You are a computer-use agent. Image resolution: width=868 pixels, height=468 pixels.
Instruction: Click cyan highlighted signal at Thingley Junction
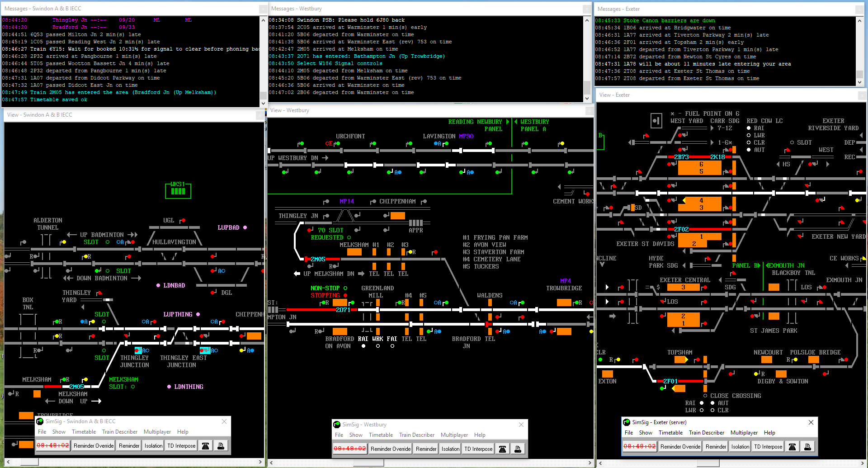pyautogui.click(x=138, y=350)
